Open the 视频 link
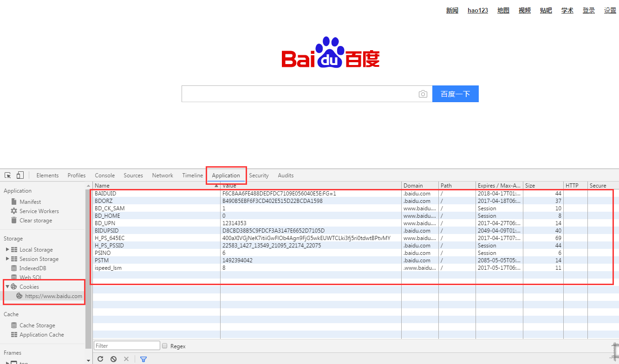The image size is (619, 364). [525, 10]
